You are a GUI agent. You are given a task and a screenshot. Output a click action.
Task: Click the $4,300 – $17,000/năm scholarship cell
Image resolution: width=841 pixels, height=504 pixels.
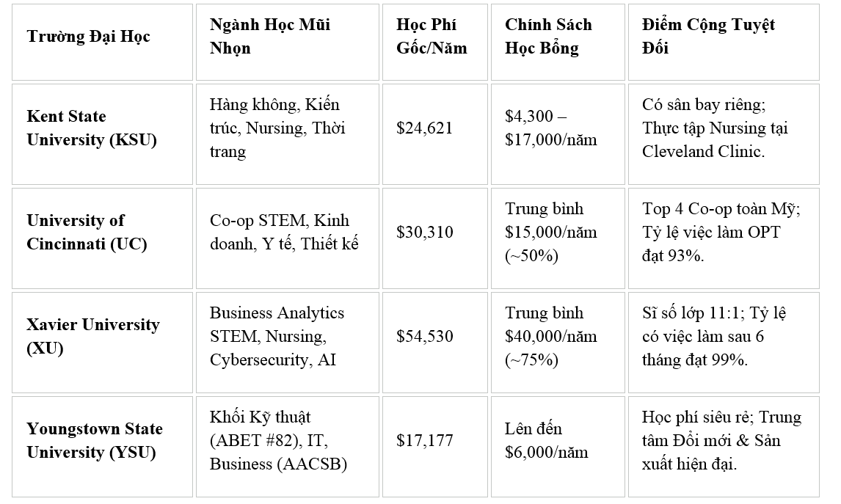(558, 134)
